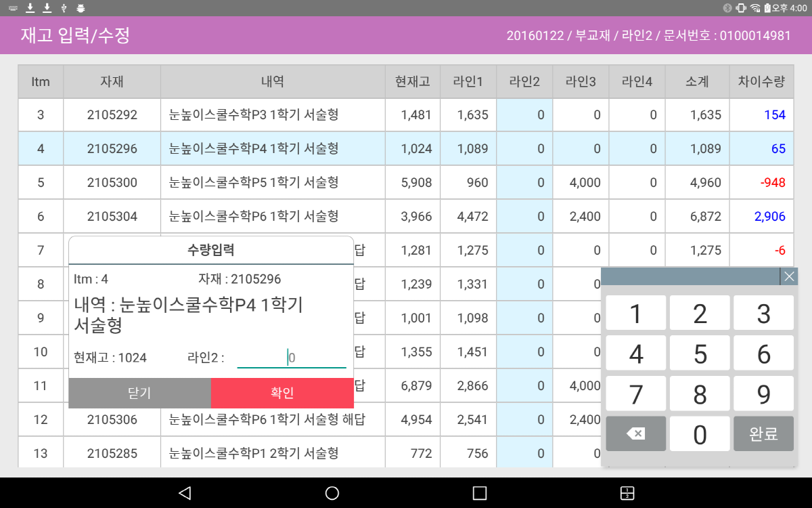Tap the battery icon in status bar
The image size is (812, 508).
(767, 8)
